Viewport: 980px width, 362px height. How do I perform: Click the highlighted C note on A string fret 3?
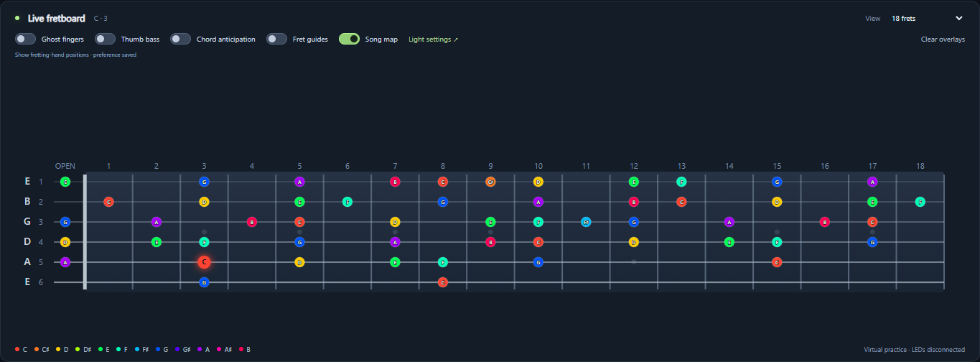(x=204, y=262)
